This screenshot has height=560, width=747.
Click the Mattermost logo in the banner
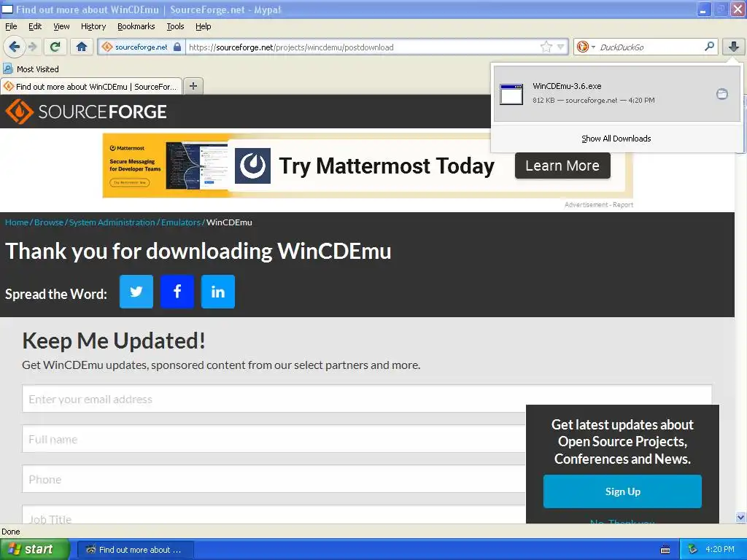coord(252,166)
